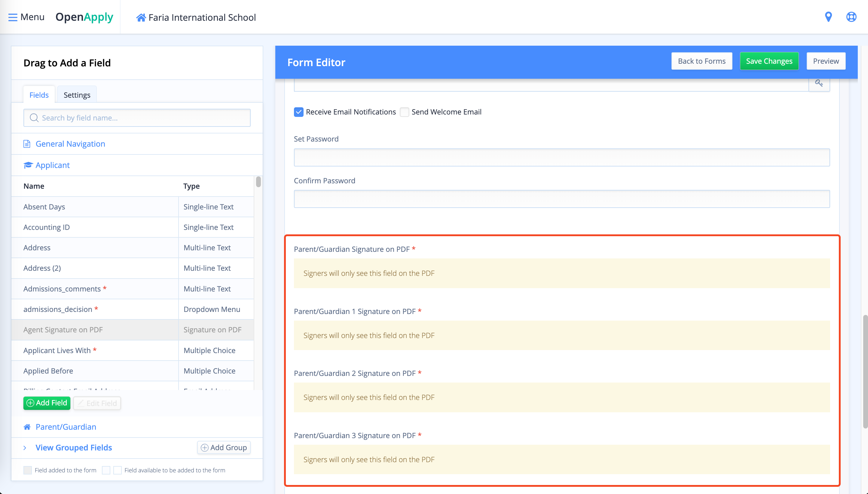
Task: Click the Back to Forms button
Action: click(x=701, y=61)
